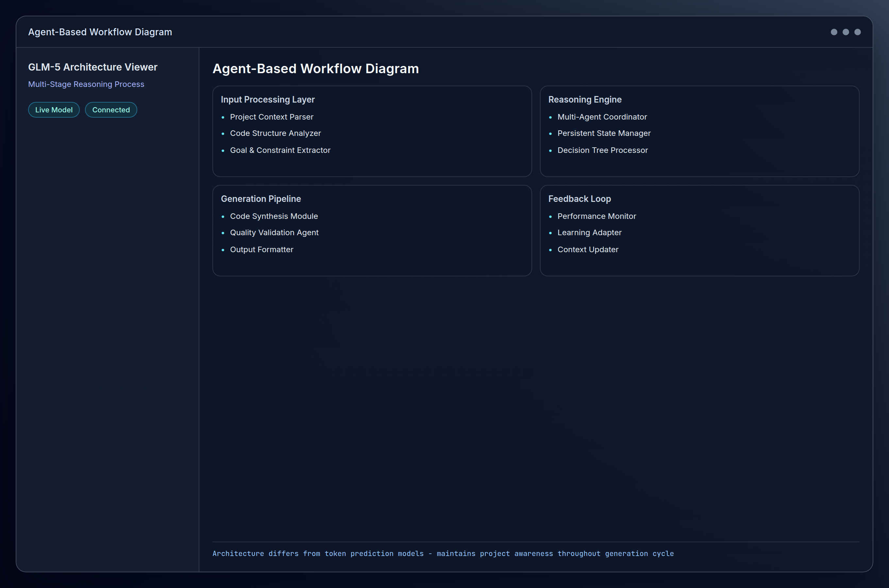Click the rightmost window control dot
This screenshot has height=588, width=889.
click(x=858, y=32)
